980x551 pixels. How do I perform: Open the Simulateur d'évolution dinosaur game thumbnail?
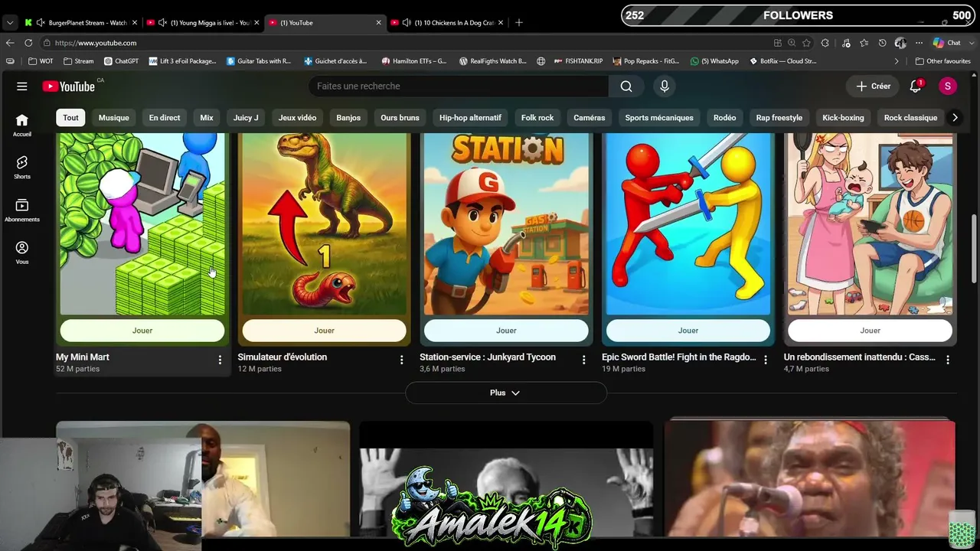pos(324,224)
